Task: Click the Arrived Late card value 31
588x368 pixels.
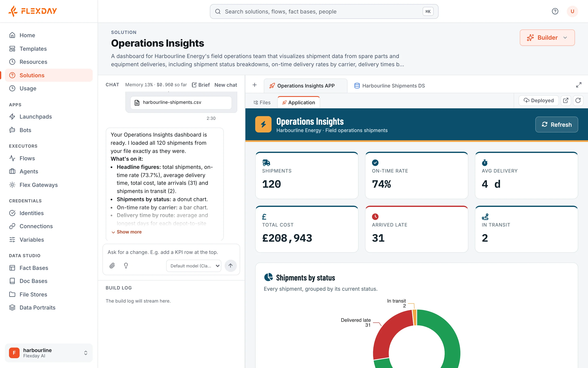Action: pos(378,238)
